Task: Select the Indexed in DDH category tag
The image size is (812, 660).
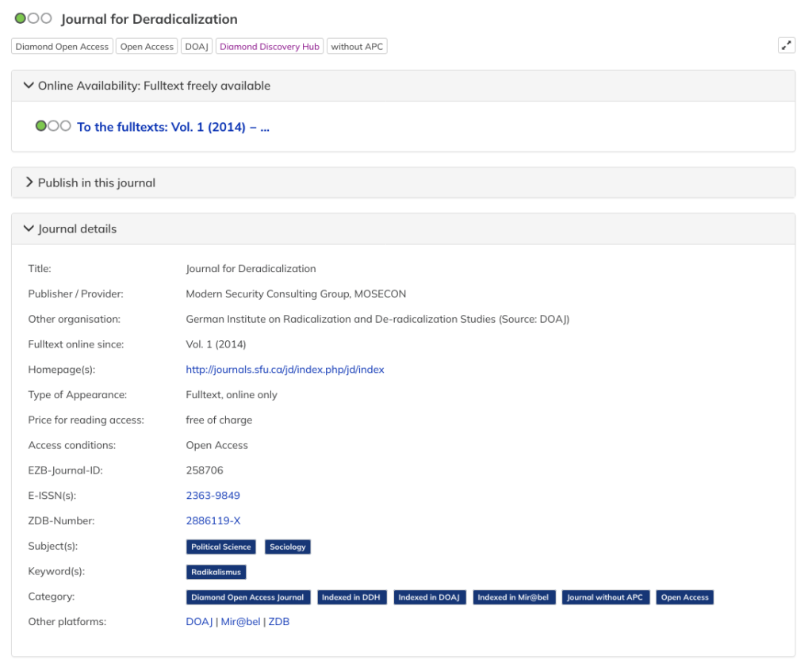Action: click(x=352, y=597)
